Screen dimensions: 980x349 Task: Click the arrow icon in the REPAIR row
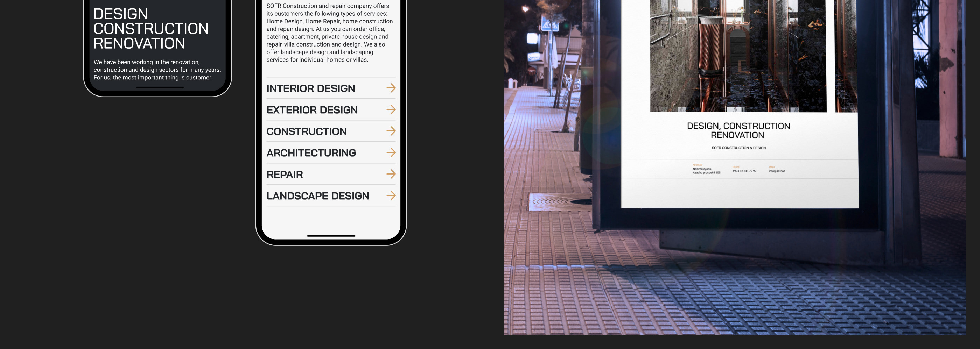click(391, 174)
